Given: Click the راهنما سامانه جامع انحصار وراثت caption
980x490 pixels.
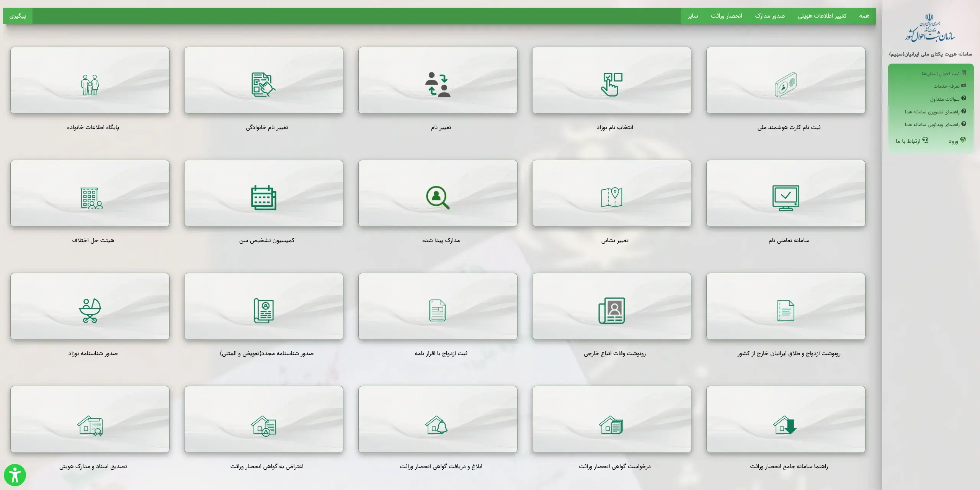Looking at the screenshot, I should coord(789,466).
